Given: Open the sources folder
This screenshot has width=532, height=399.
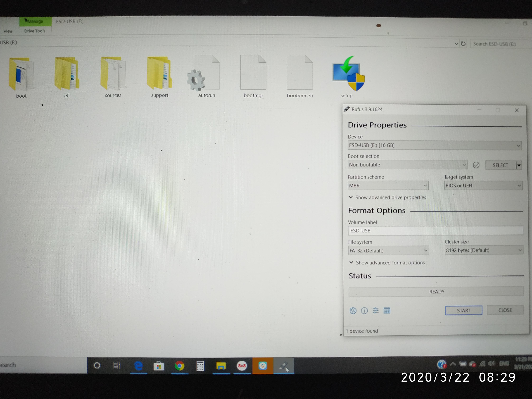Looking at the screenshot, I should click(x=113, y=77).
